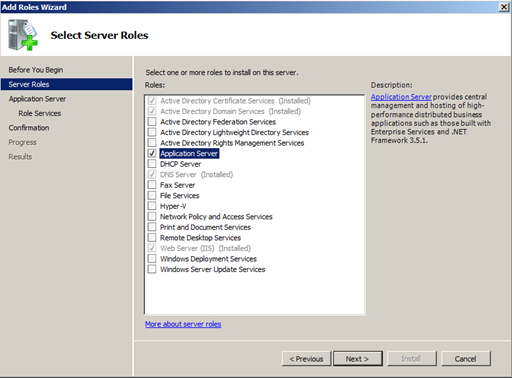Tick Network Policy and Access Services
The image size is (512, 378).
point(152,217)
